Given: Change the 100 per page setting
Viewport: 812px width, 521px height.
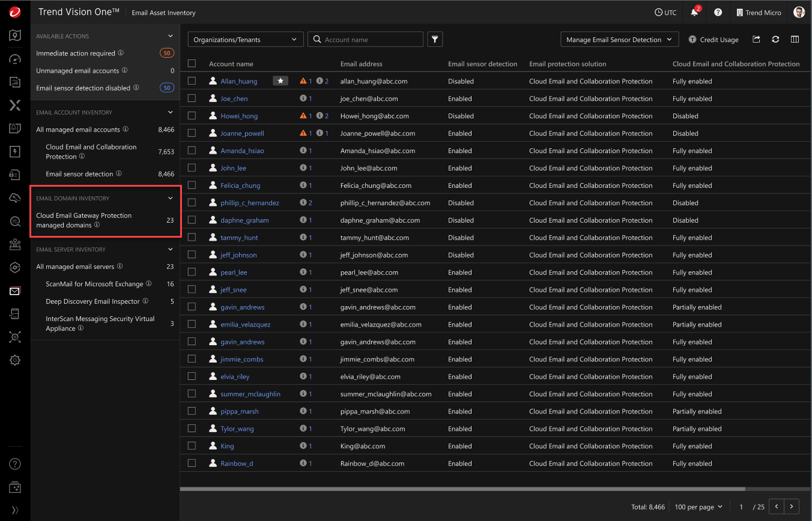Looking at the screenshot, I should (x=697, y=507).
